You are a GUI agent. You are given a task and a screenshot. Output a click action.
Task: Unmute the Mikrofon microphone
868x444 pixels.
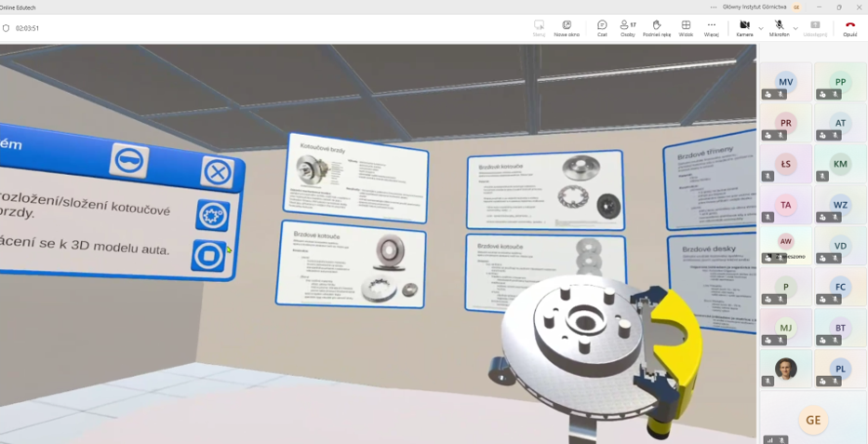[x=779, y=28]
